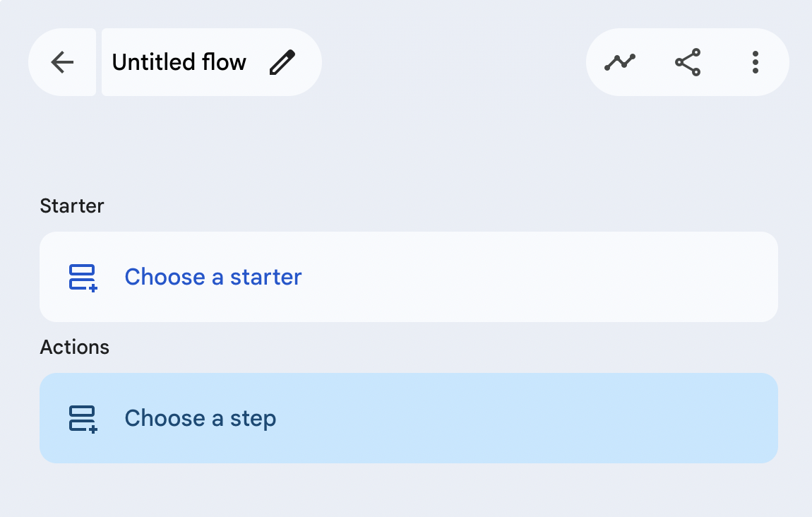Select the "Choose a starter" text
Viewport: 812px width, 517px height.
tap(213, 277)
